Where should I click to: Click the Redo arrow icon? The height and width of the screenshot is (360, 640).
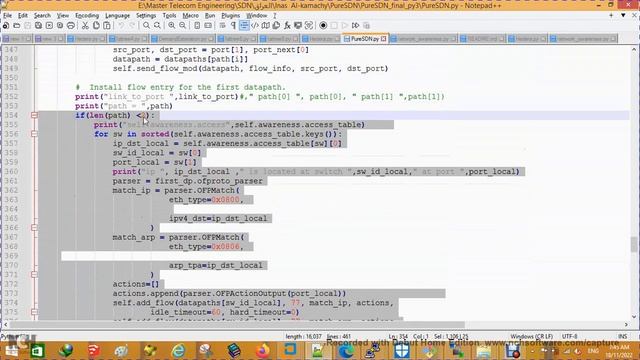[132, 25]
